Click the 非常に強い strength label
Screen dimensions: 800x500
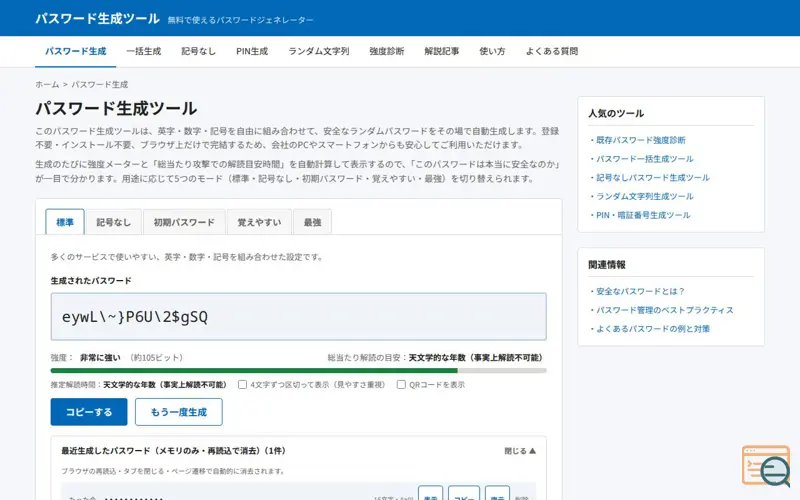click(100, 358)
